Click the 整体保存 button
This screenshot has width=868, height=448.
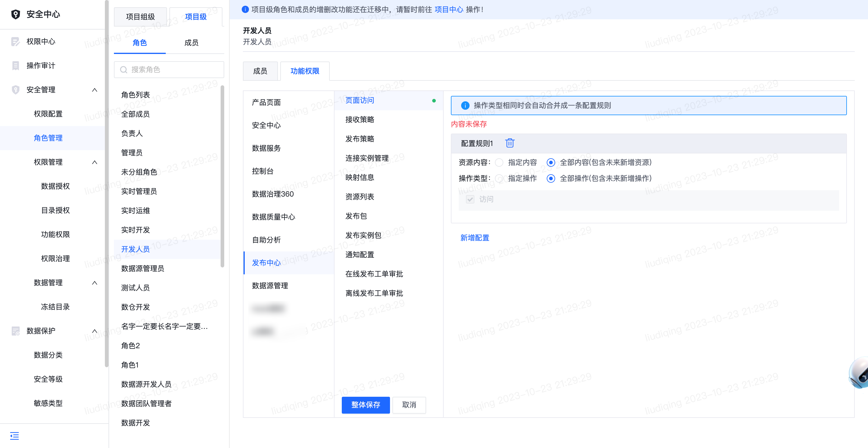click(366, 405)
